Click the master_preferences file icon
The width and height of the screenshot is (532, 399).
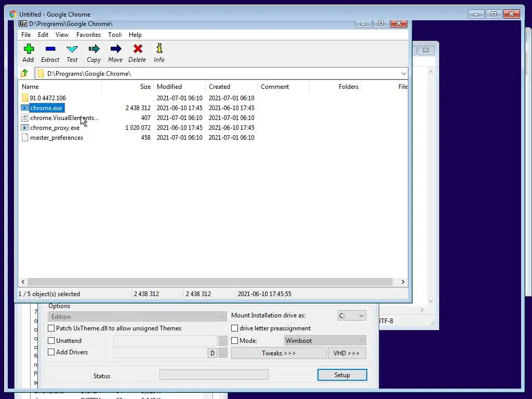point(25,137)
